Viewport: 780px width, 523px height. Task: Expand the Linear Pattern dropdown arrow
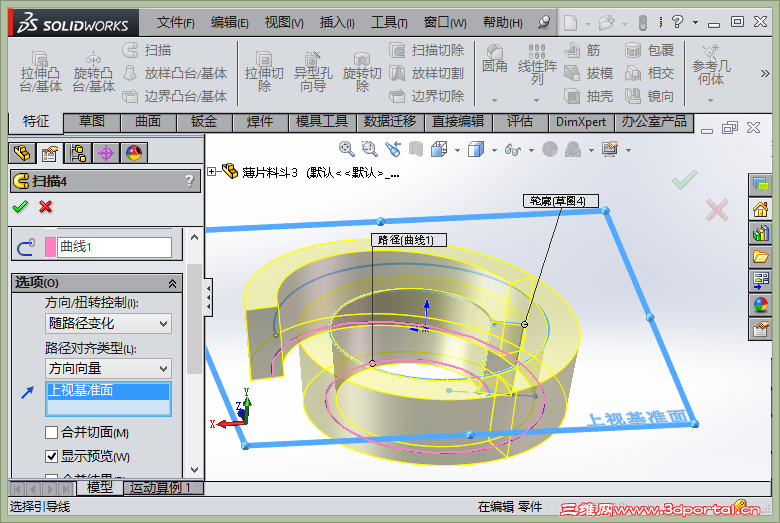pos(536,100)
